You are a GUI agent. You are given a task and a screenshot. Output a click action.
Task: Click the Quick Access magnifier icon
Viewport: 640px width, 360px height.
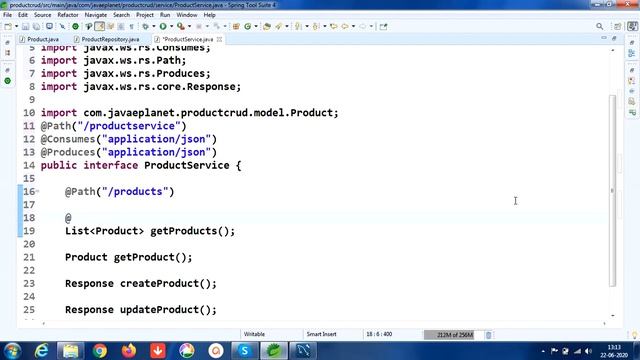pyautogui.click(x=600, y=27)
